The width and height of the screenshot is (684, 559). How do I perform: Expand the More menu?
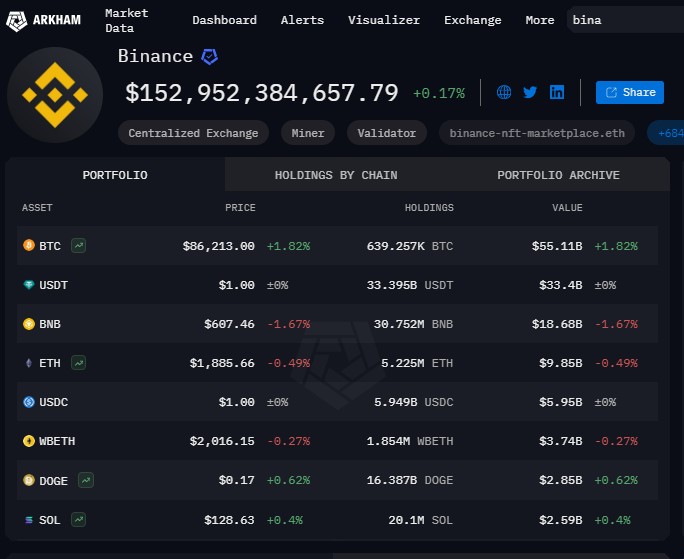click(540, 20)
